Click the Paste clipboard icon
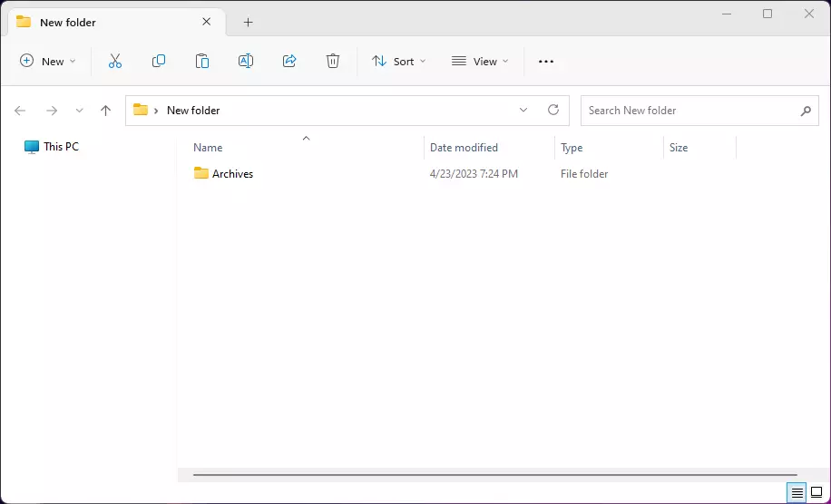The width and height of the screenshot is (831, 504). pos(202,61)
